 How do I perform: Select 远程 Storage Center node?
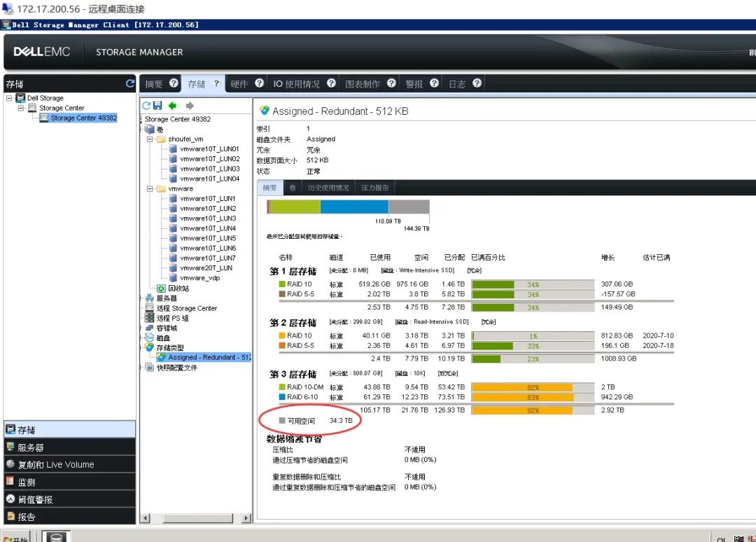point(187,308)
